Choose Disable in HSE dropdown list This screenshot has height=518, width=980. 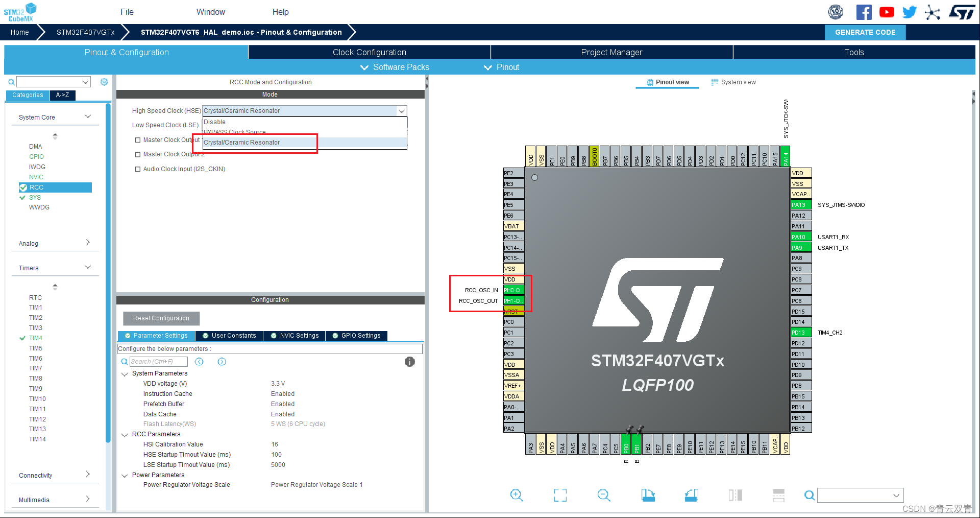click(x=305, y=122)
